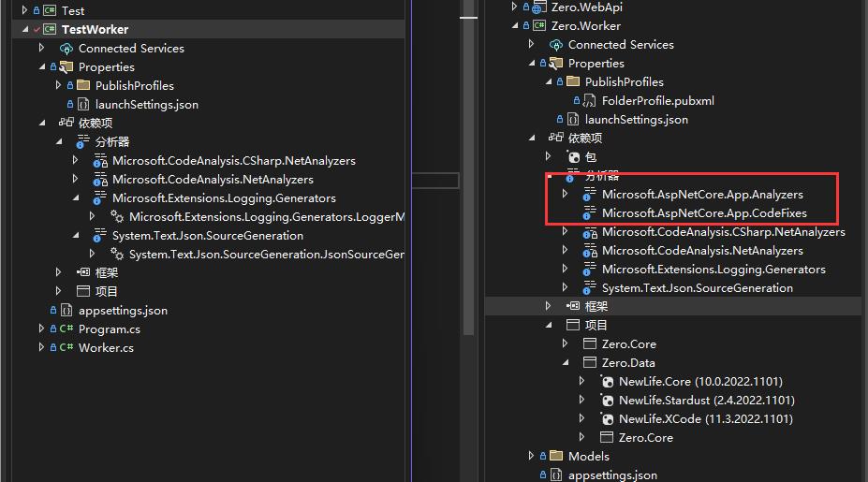Collapse Properties folder under Zero.Worker
The height and width of the screenshot is (482, 868).
click(532, 63)
